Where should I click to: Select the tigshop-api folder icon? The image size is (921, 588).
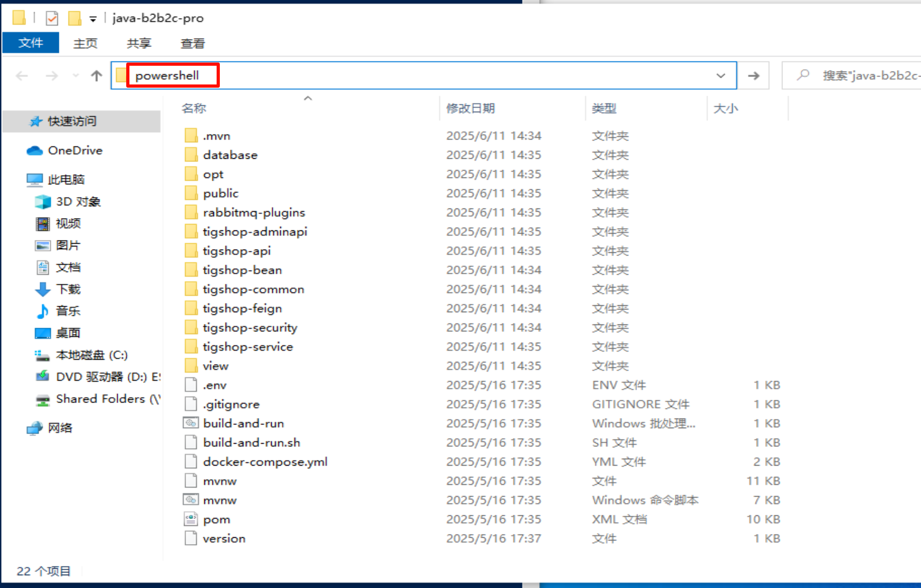pos(191,251)
